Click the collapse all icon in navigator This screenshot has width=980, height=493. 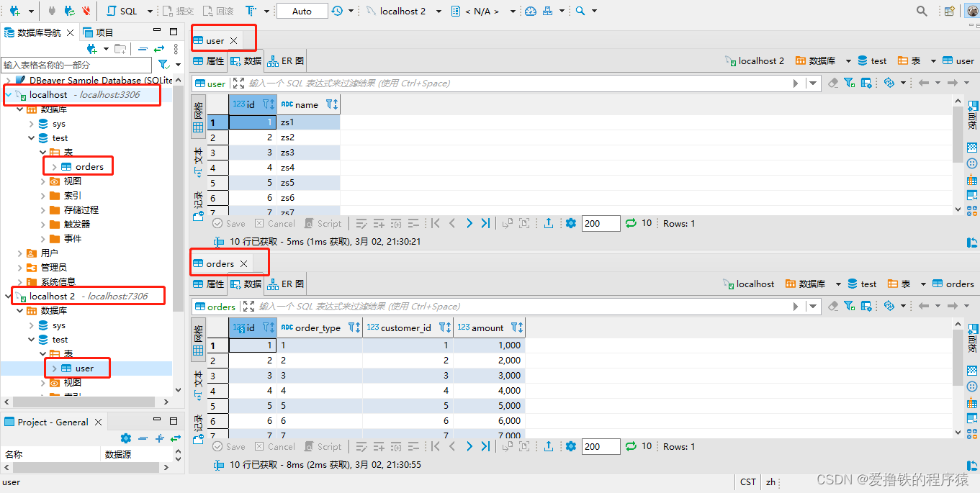pyautogui.click(x=143, y=49)
